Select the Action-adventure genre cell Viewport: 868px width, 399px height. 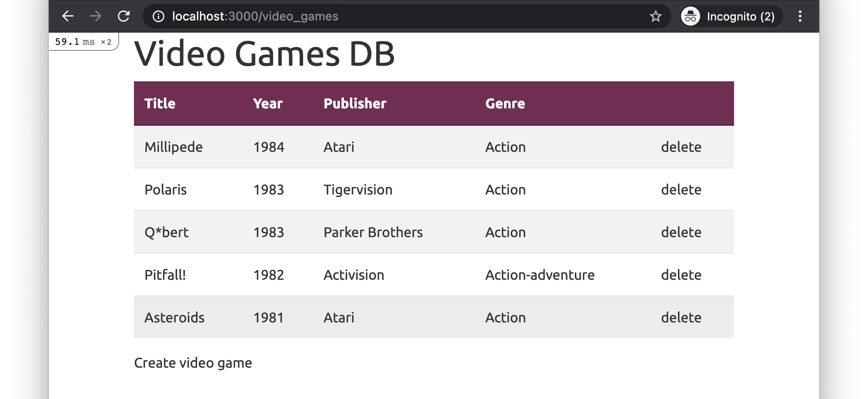(x=540, y=275)
